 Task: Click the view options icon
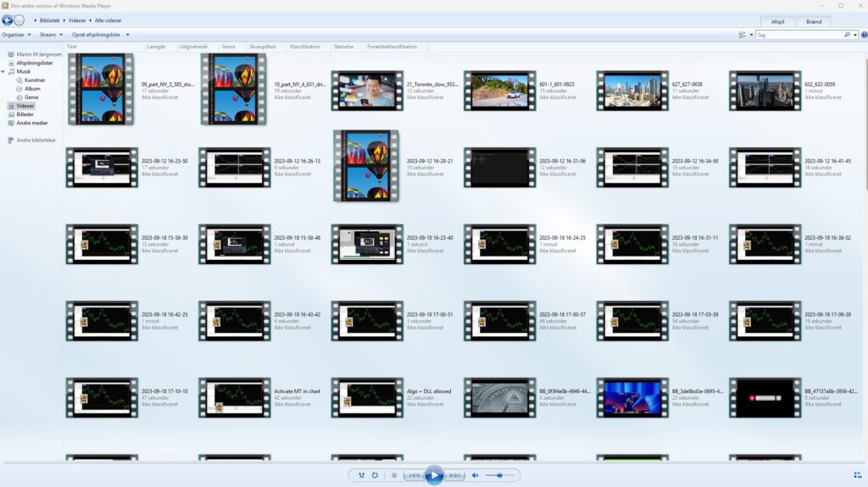click(x=743, y=35)
